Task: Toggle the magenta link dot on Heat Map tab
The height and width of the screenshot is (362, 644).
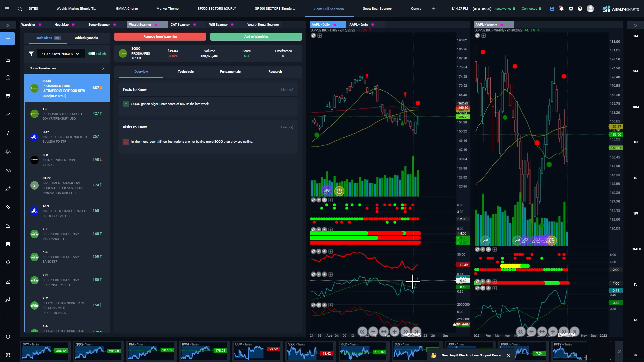Action: pos(73,25)
